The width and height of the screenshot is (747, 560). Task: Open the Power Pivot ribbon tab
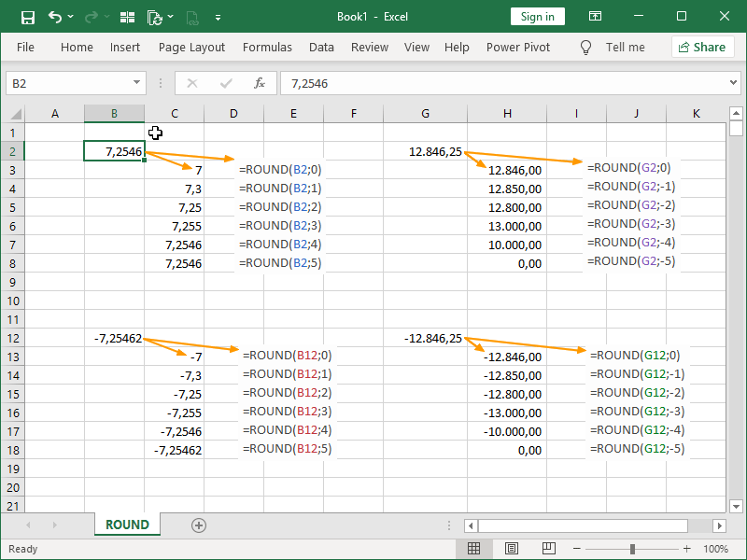click(x=517, y=47)
